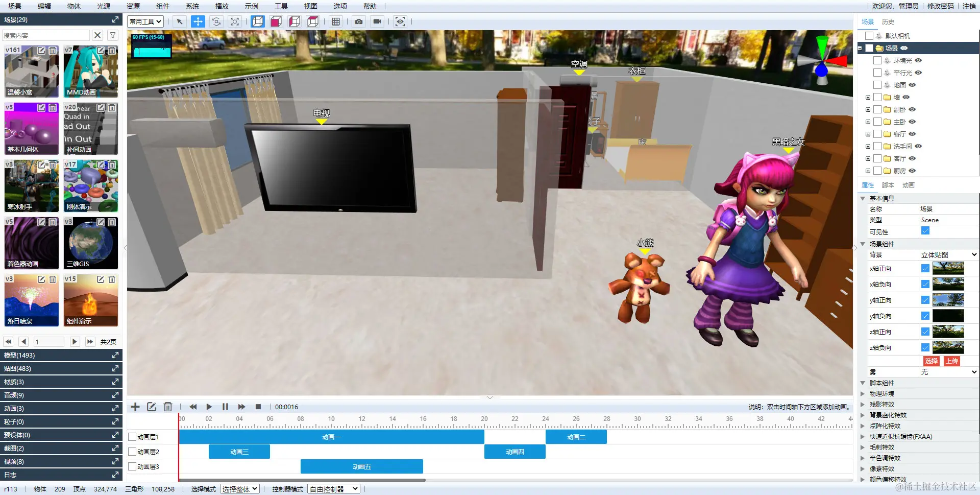Open the 常用工具 dropdown
Viewport: 980px width, 495px height.
tap(146, 21)
